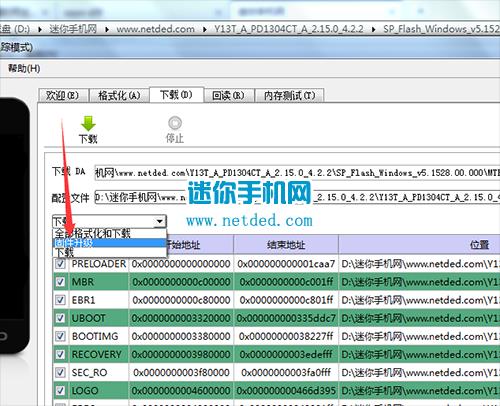This screenshot has height=406, width=500.
Task: Uncheck the MBR partition checkbox
Action: (60, 282)
